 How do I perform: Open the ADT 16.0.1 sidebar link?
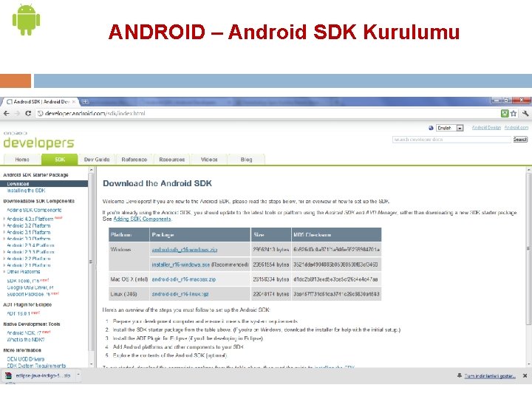[x=18, y=313]
